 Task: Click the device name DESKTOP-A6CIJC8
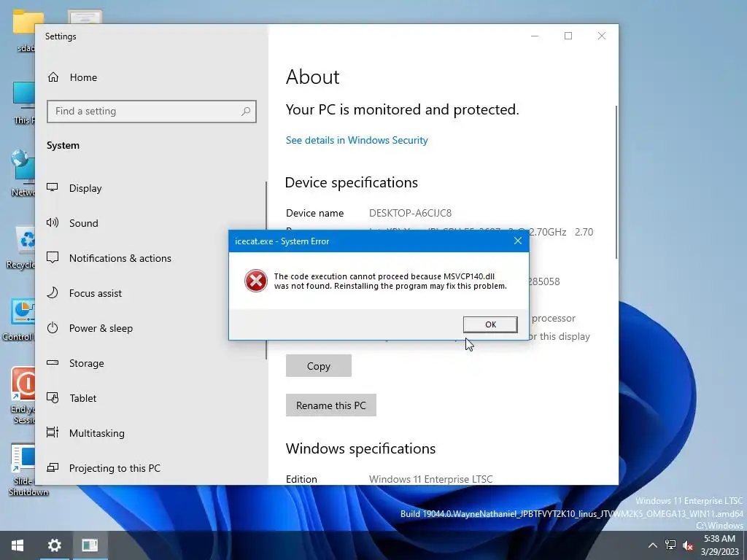(x=410, y=213)
